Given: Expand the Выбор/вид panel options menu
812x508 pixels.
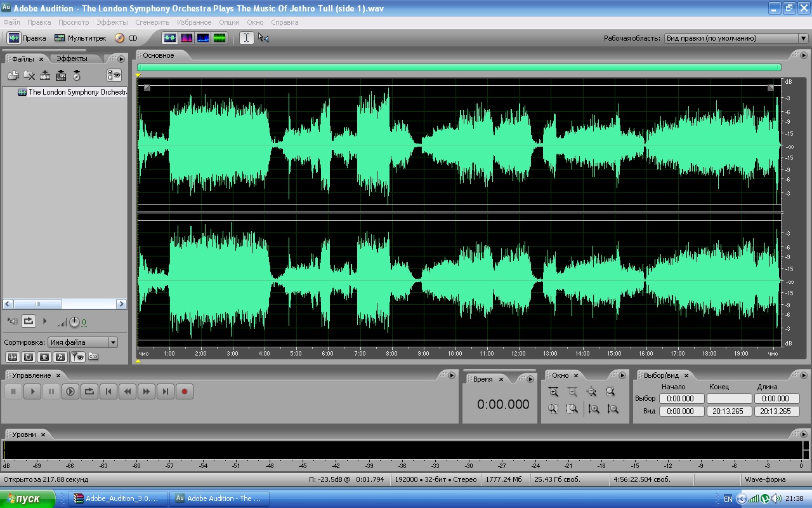Looking at the screenshot, I should (803, 375).
